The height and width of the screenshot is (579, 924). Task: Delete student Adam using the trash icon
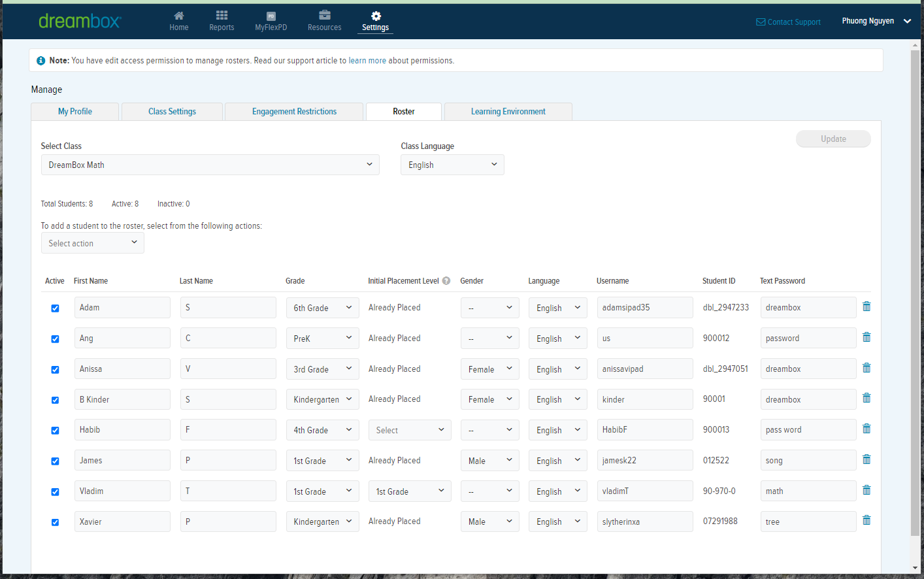866,306
